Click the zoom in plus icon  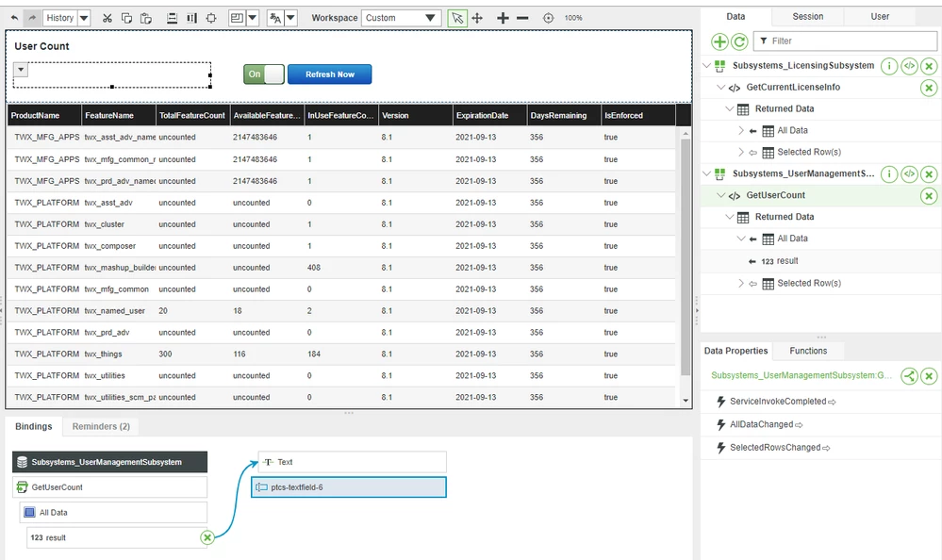(x=503, y=18)
